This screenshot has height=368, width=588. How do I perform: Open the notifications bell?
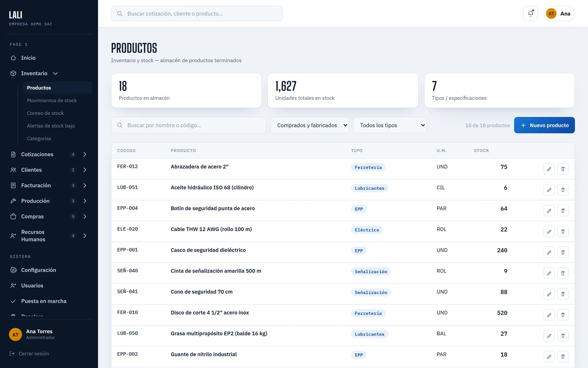point(530,14)
